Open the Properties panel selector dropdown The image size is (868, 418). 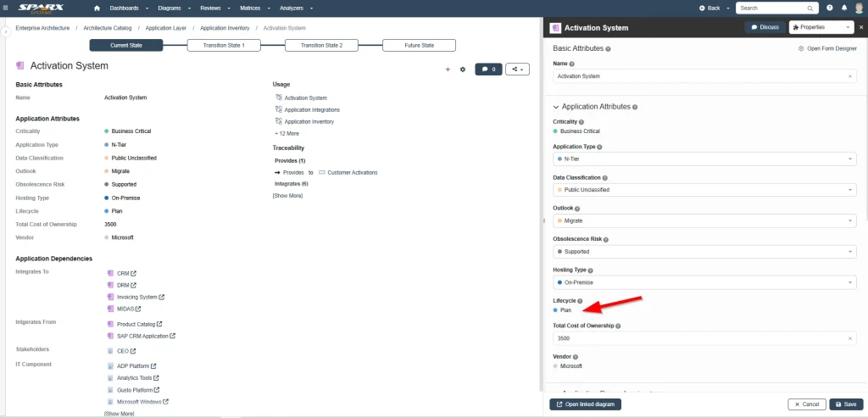click(821, 27)
